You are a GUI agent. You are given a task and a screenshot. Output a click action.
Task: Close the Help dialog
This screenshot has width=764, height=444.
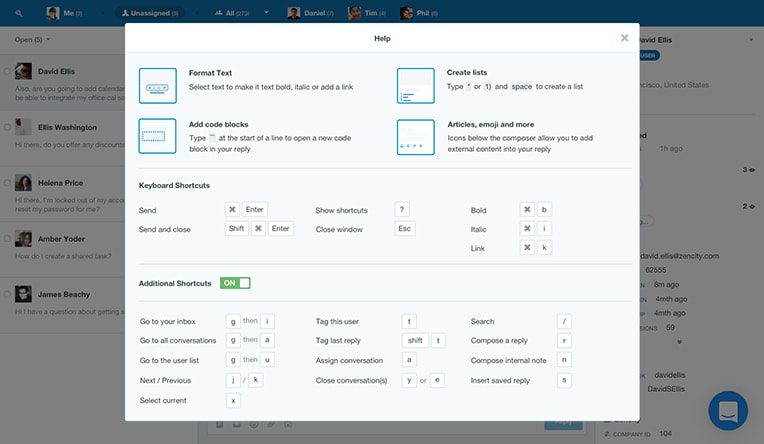click(x=624, y=38)
